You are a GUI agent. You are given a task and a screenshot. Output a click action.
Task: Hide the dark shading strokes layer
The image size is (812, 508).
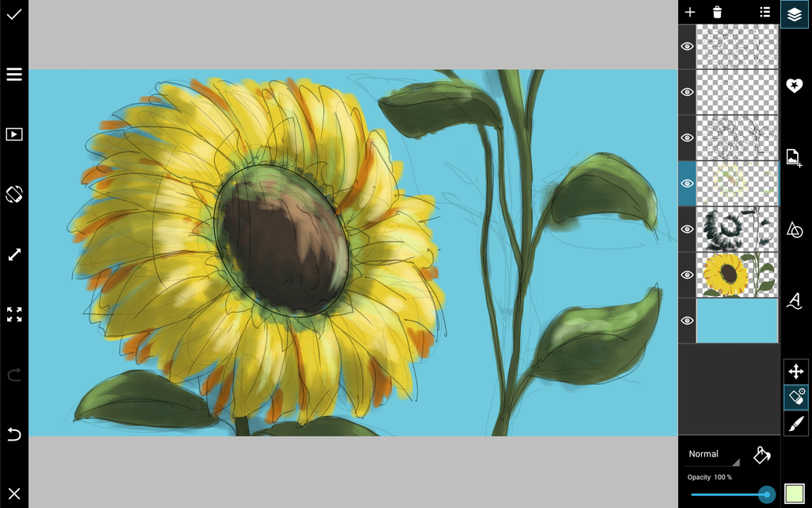pos(687,229)
